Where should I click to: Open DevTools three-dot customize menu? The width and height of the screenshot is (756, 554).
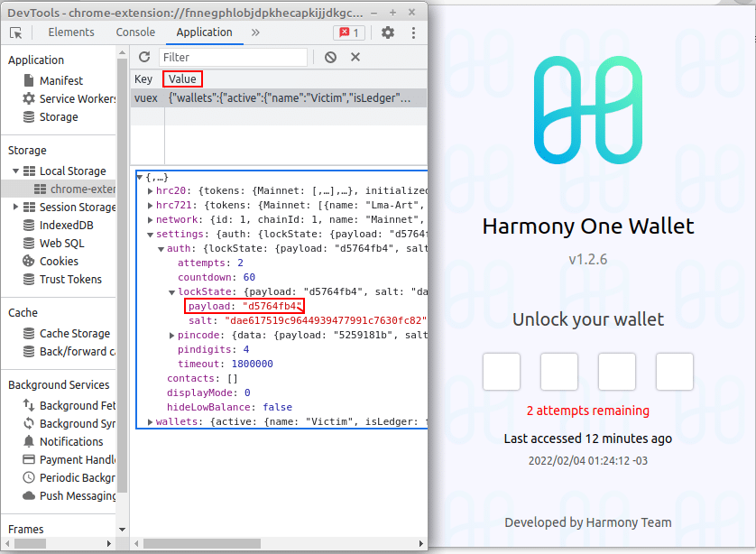coord(413,32)
